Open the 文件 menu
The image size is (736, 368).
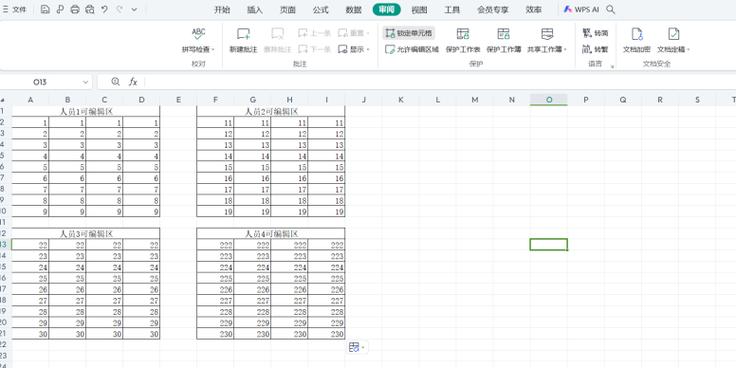click(15, 9)
